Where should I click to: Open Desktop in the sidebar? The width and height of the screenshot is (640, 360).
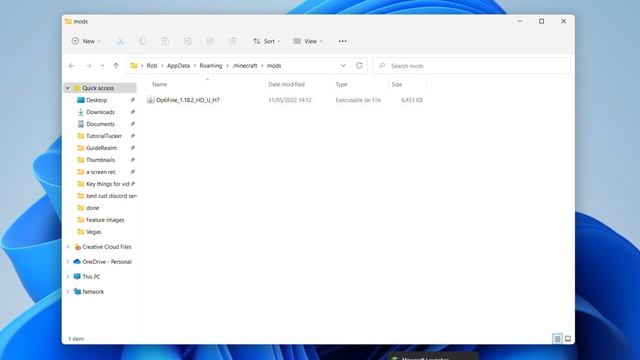point(96,100)
